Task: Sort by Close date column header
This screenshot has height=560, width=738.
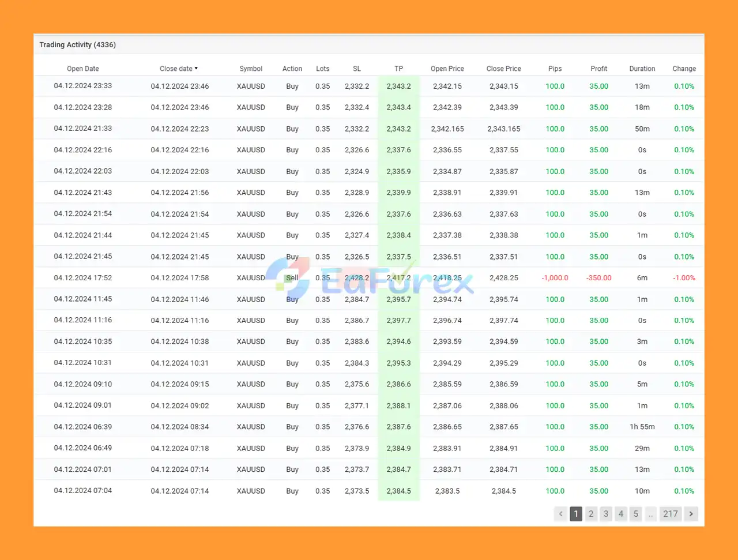Action: click(x=179, y=69)
